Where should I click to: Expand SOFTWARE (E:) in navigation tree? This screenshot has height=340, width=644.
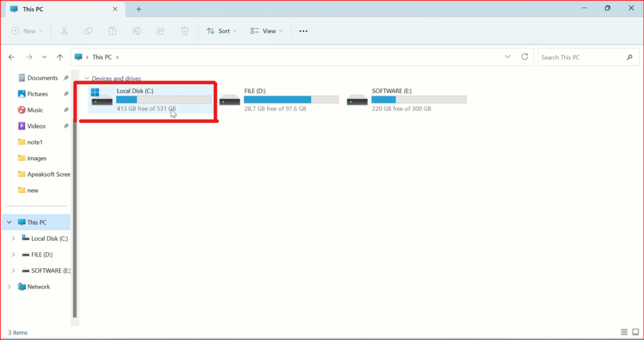pos(13,271)
